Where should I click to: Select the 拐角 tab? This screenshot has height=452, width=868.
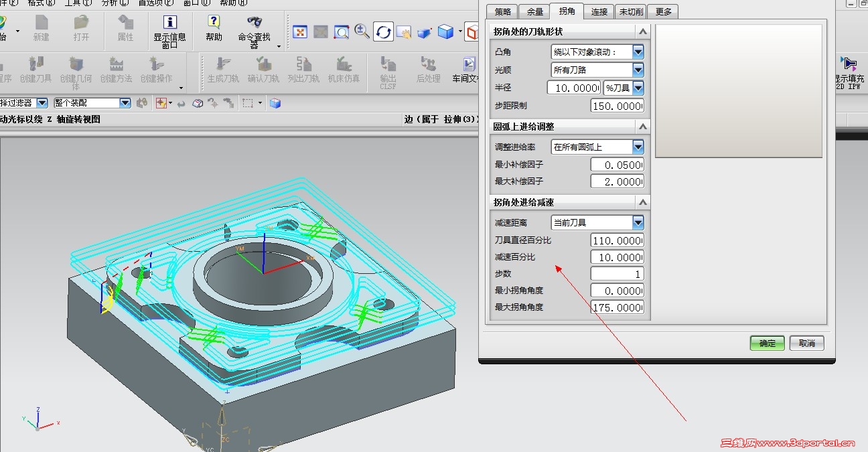pos(567,11)
